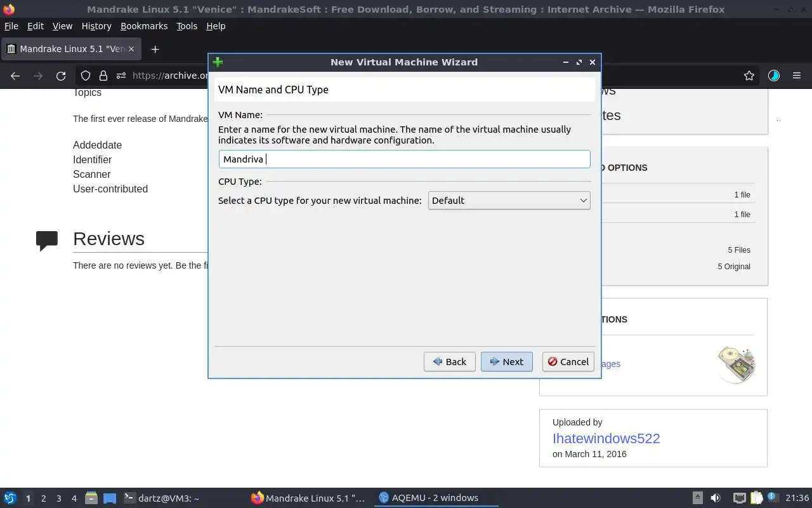Reload the page in Firefox

[61, 76]
